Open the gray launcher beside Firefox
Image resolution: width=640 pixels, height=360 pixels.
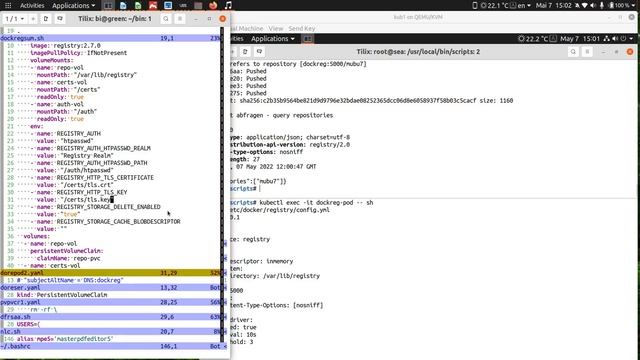coord(198,5)
